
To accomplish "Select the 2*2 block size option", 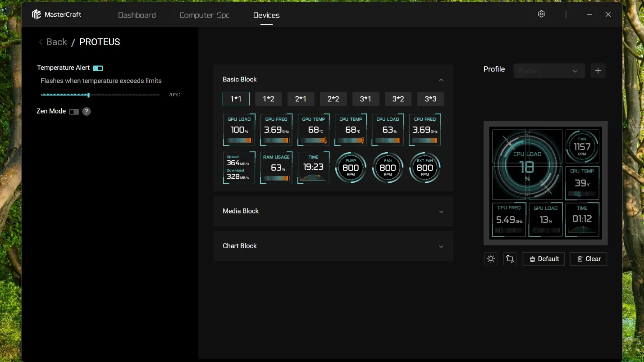I will pos(333,99).
